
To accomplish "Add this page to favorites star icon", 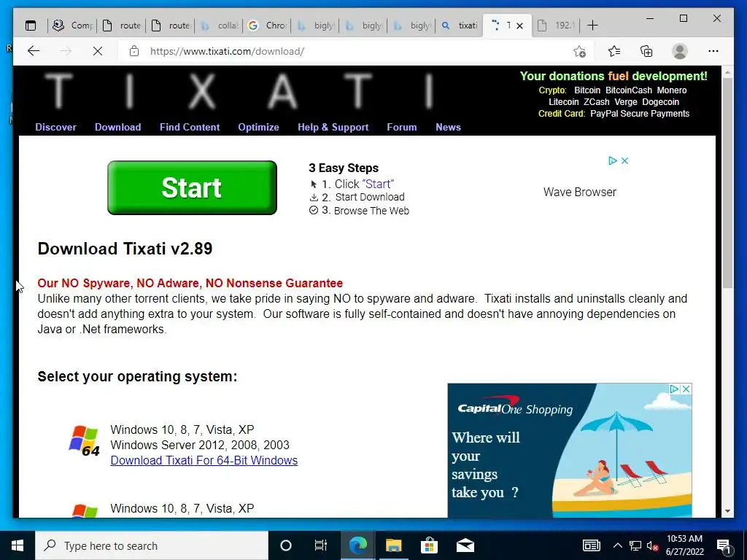I will 579,51.
